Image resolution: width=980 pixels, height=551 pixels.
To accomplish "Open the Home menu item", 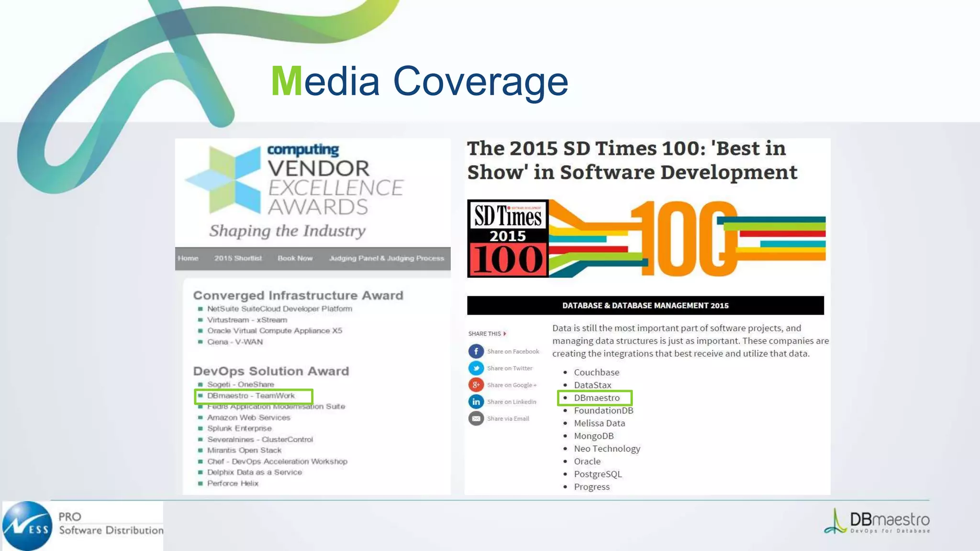I will 188,258.
